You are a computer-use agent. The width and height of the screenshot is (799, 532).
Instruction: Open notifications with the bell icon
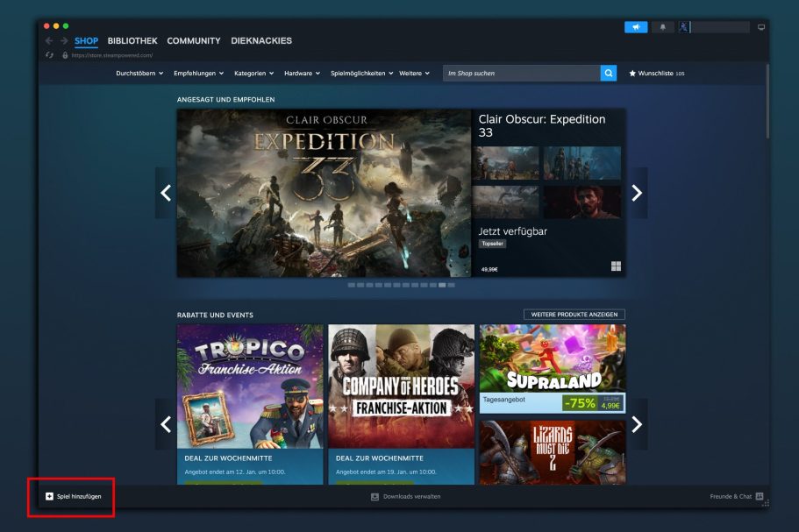pyautogui.click(x=662, y=27)
